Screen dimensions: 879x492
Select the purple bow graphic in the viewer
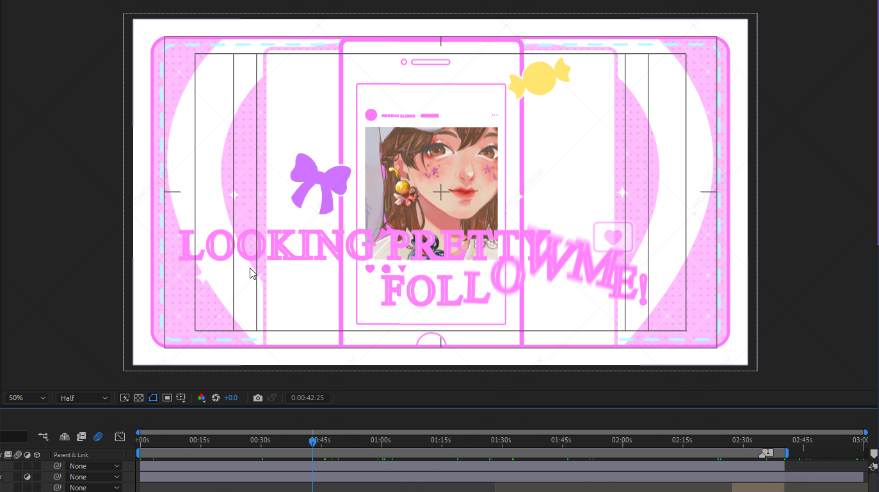tap(320, 183)
